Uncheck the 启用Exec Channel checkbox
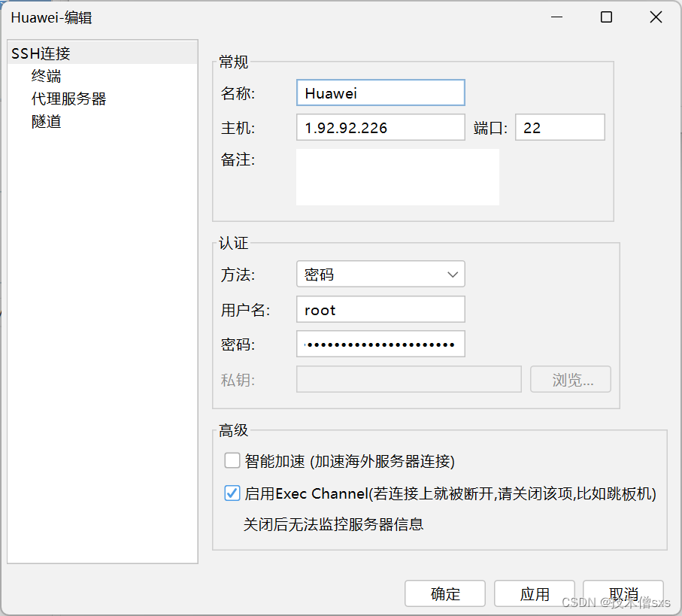The height and width of the screenshot is (616, 682). (x=232, y=493)
